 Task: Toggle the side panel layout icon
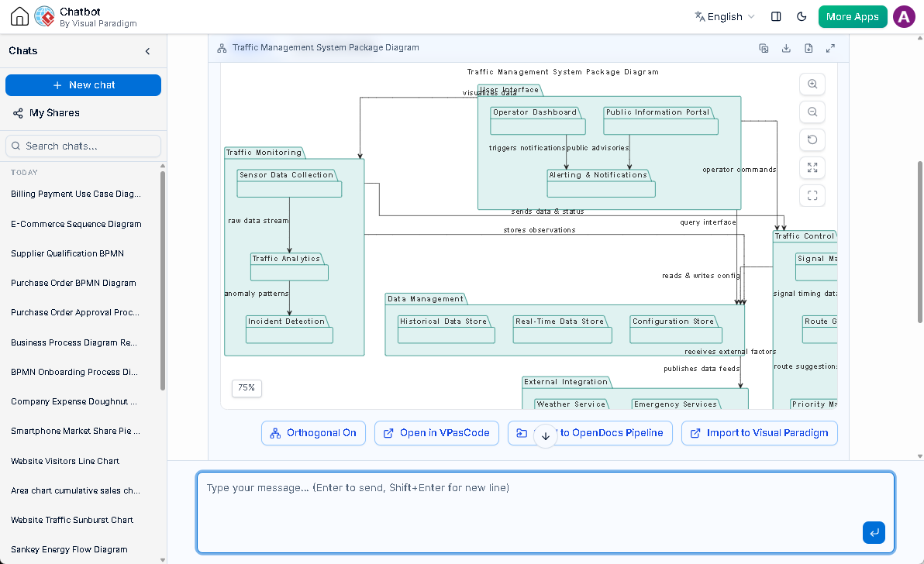776,16
